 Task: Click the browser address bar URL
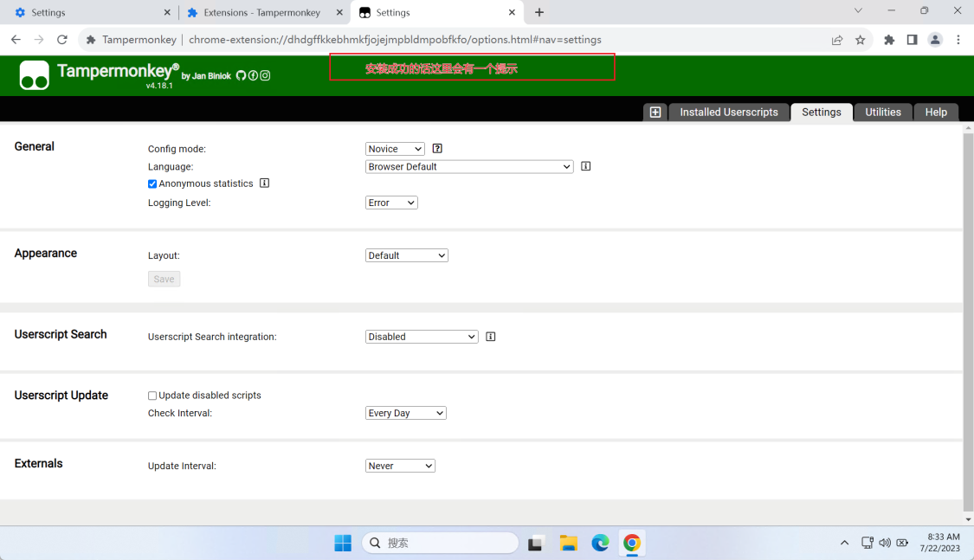point(395,40)
